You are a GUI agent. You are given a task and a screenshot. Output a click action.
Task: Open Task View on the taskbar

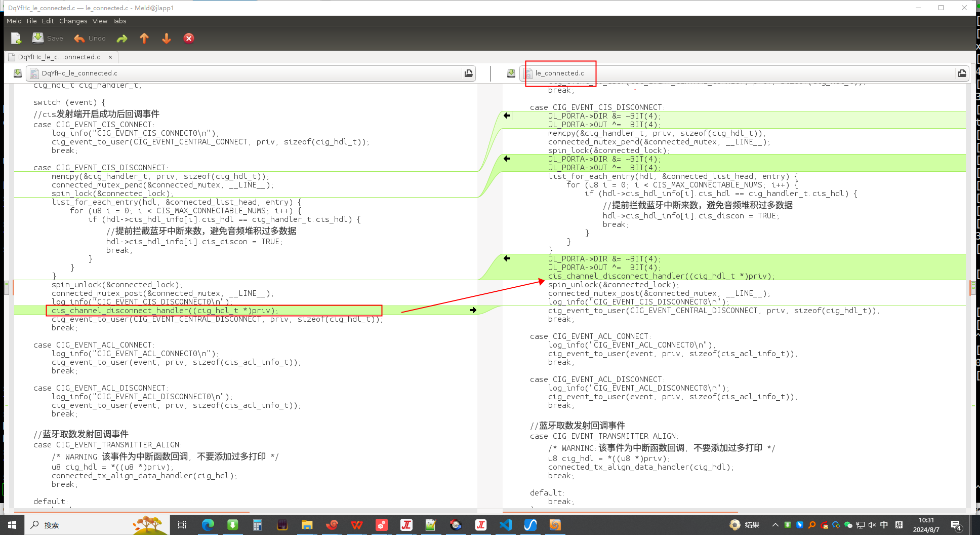(x=182, y=525)
